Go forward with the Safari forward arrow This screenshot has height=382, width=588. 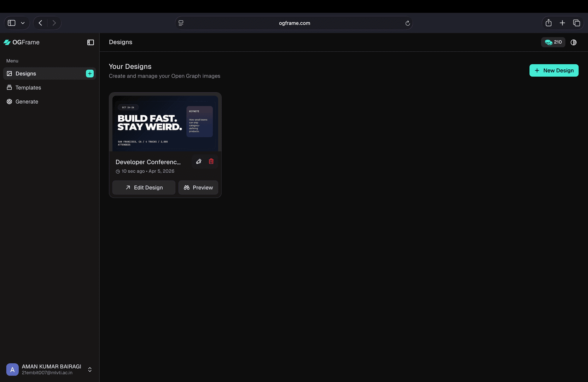point(54,23)
